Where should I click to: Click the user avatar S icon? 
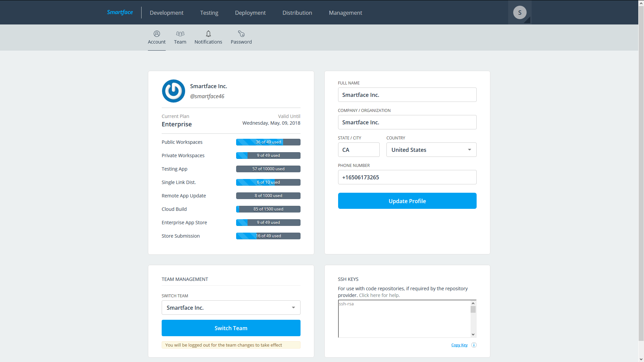(x=520, y=13)
